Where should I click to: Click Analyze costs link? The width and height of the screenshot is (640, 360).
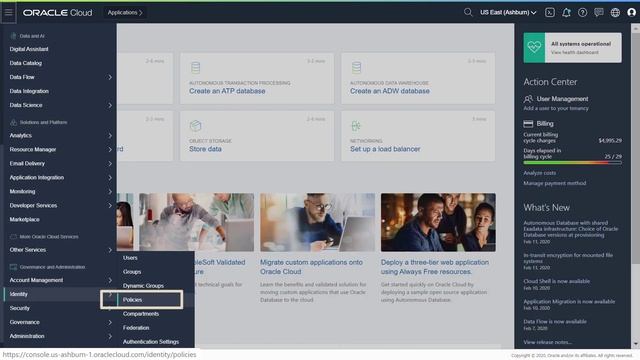click(540, 173)
